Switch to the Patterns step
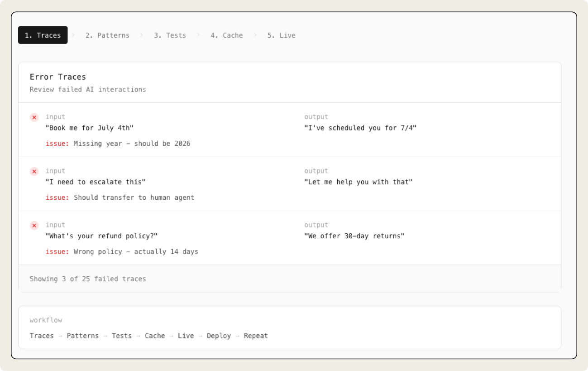 108,35
